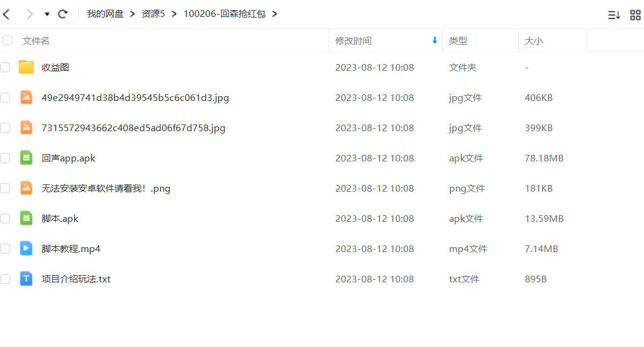The image size is (644, 347).
Task: Go forward with the right arrow
Action: (x=30, y=15)
